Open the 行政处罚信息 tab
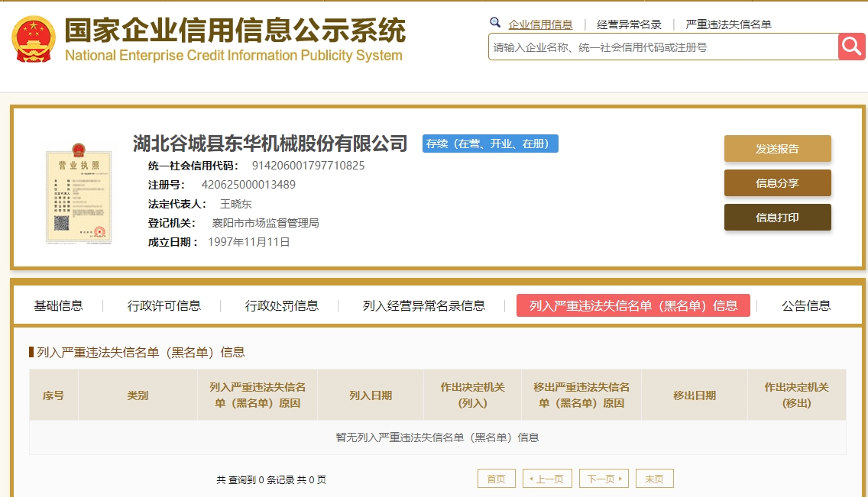This screenshot has width=868, height=497. pyautogui.click(x=282, y=305)
